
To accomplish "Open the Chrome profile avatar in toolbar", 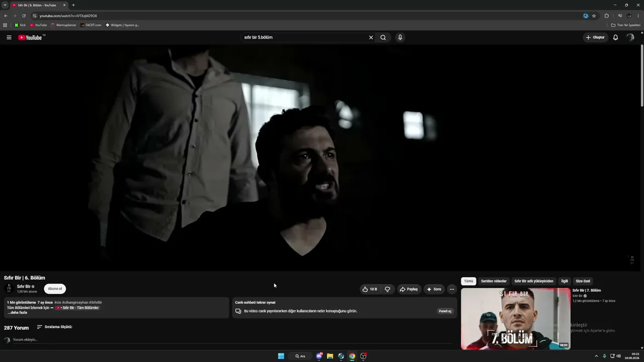I will pos(629,16).
